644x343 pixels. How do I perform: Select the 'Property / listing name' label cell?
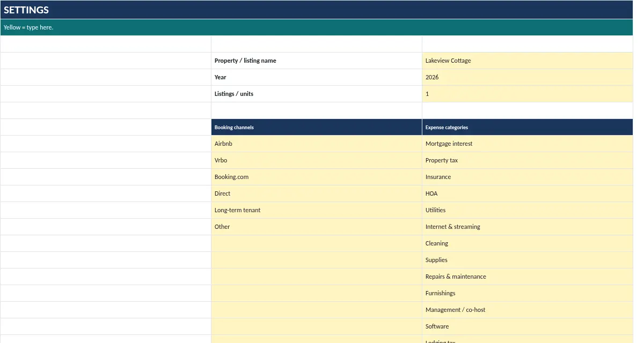(317, 61)
